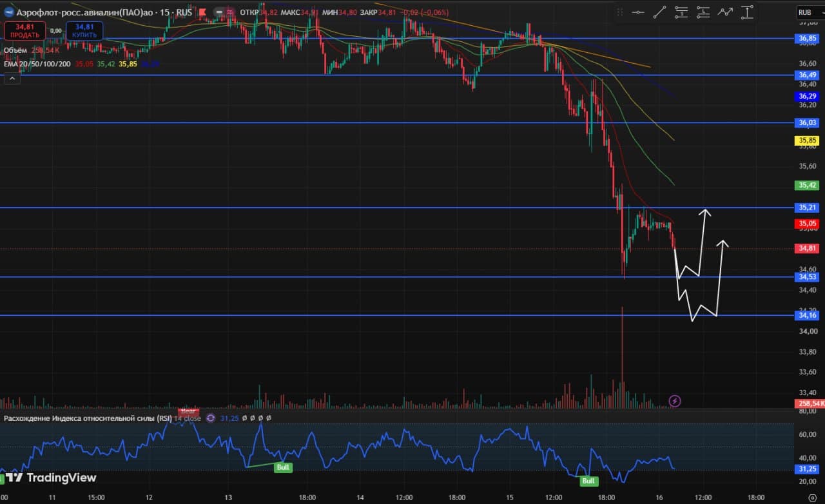Select the Объём volume indicator legend

coord(15,50)
